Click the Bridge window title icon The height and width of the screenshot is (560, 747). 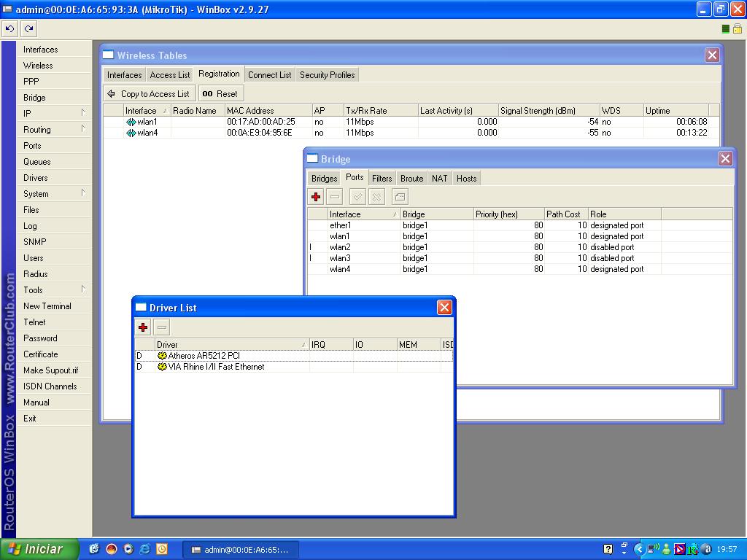[x=312, y=158]
